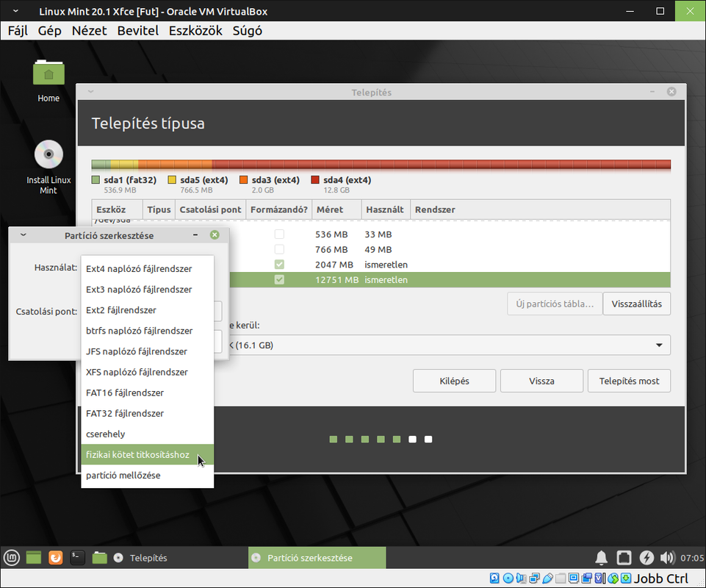
Task: Choose FAT16 fájlrendszer
Action: (x=147, y=393)
